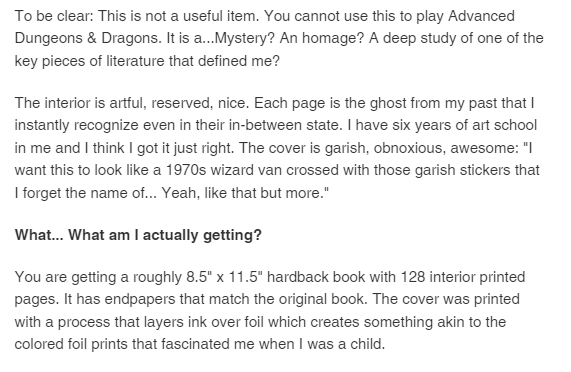Click the word "in-between" in second paragraph
571x372 pixels.
265,126
